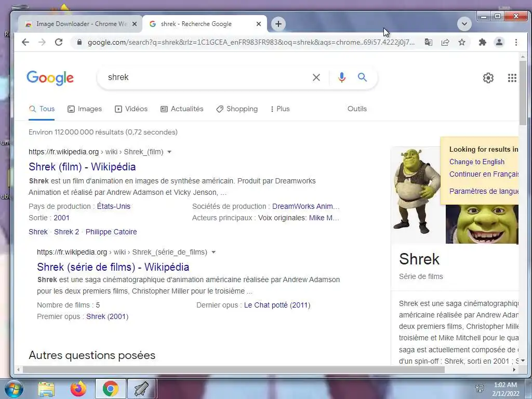Open the Shrek (film) - Wikipédia result
The height and width of the screenshot is (399, 532).
coord(82,167)
